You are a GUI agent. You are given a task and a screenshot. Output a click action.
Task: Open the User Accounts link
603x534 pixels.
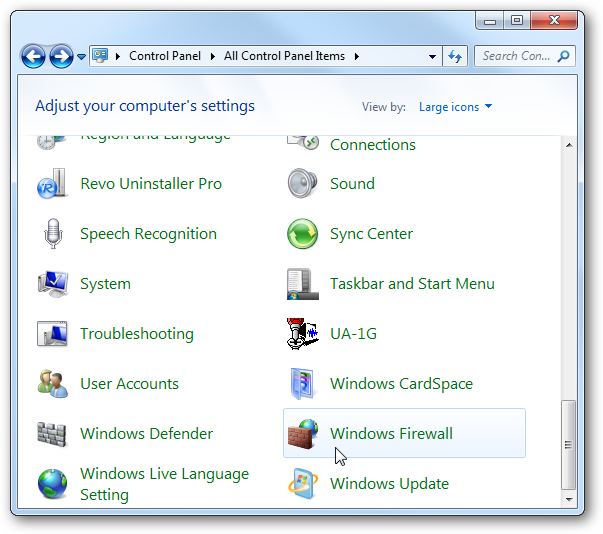click(x=130, y=384)
